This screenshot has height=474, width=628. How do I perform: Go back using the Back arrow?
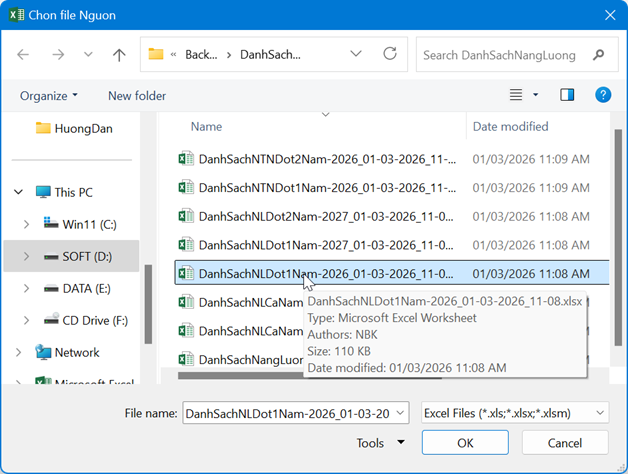click(23, 54)
